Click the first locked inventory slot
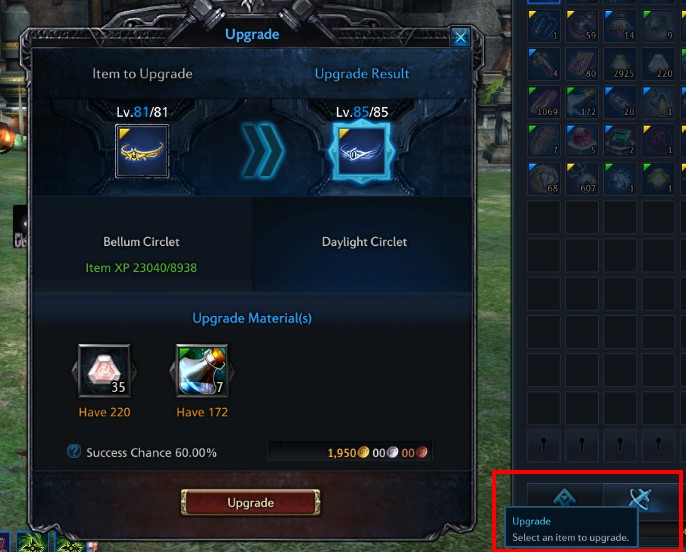 tap(544, 445)
